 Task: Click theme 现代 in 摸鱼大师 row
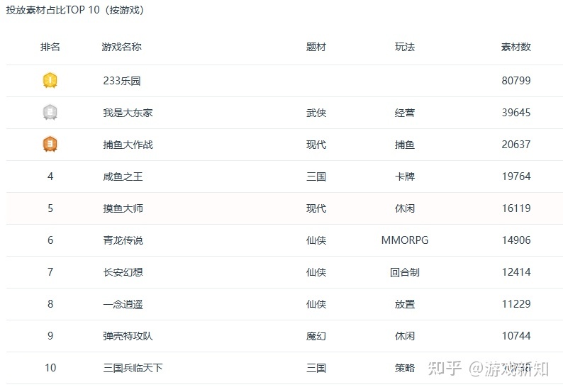316,208
